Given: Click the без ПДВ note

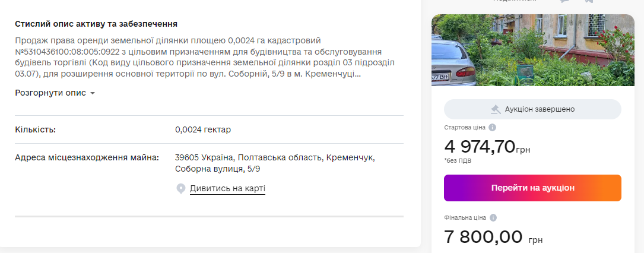Looking at the screenshot, I should pyautogui.click(x=458, y=160).
